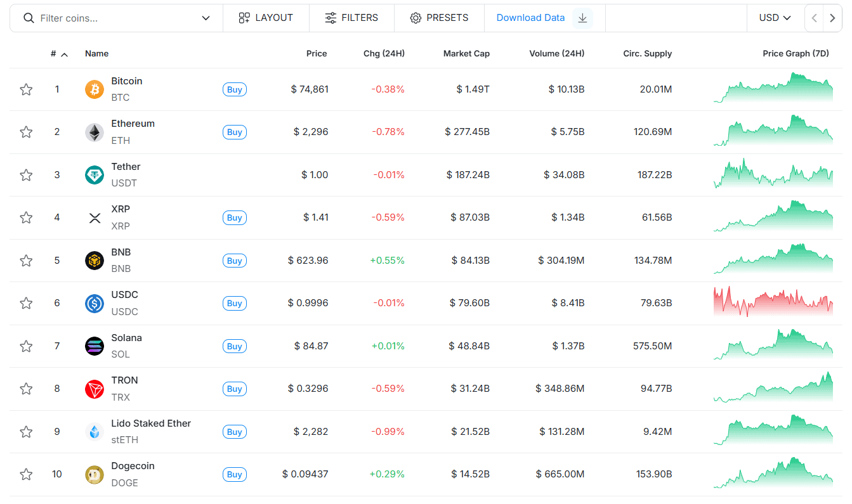Open the PRESETS menu
Screen dimensions: 852x504
439,18
